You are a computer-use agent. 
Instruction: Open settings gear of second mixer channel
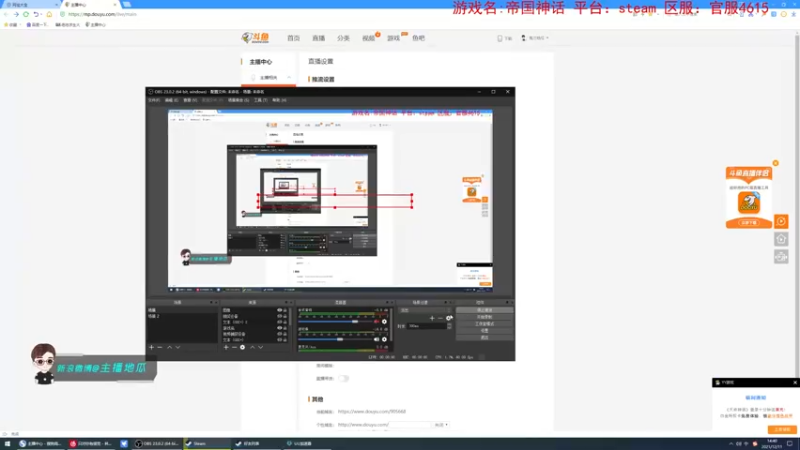click(x=384, y=339)
